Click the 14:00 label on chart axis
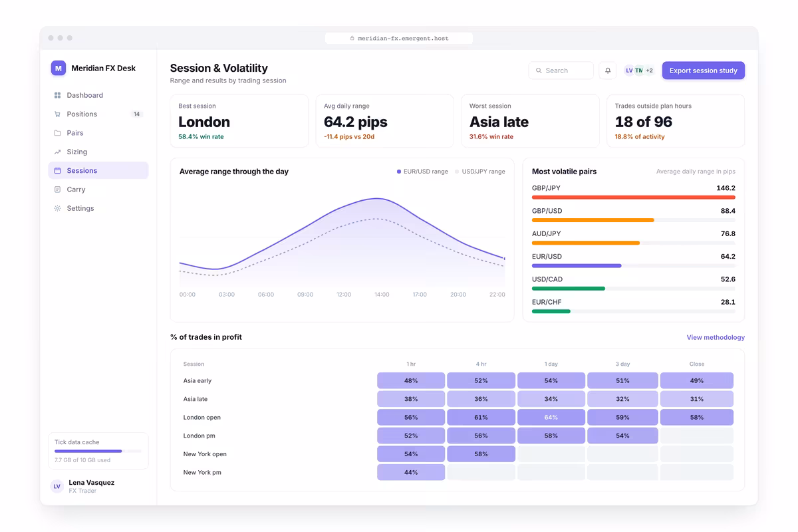The image size is (798, 532). tap(382, 295)
